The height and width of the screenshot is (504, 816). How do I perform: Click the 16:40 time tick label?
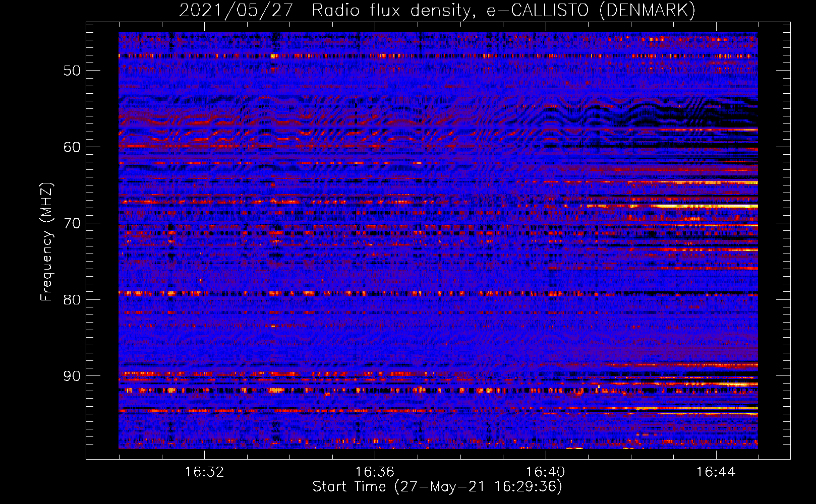tap(545, 472)
